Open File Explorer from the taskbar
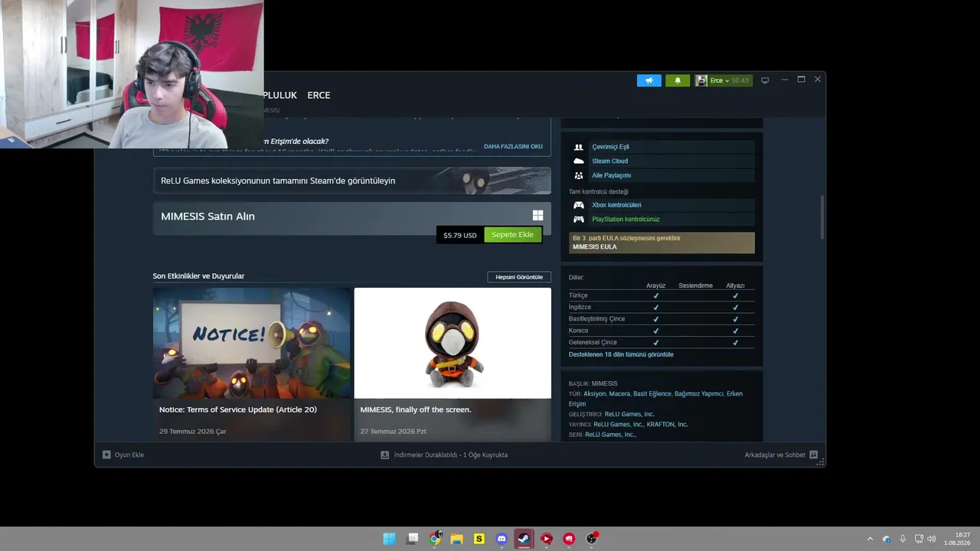The height and width of the screenshot is (551, 980). click(457, 539)
